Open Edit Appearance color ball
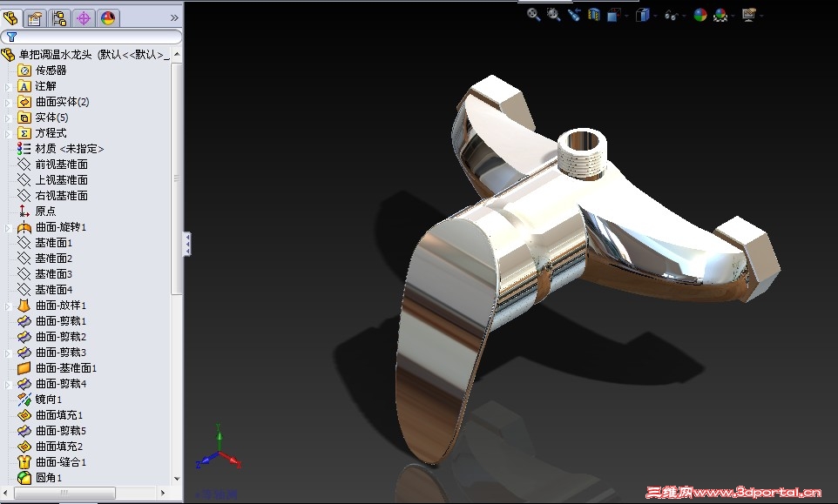The image size is (838, 504). [700, 15]
